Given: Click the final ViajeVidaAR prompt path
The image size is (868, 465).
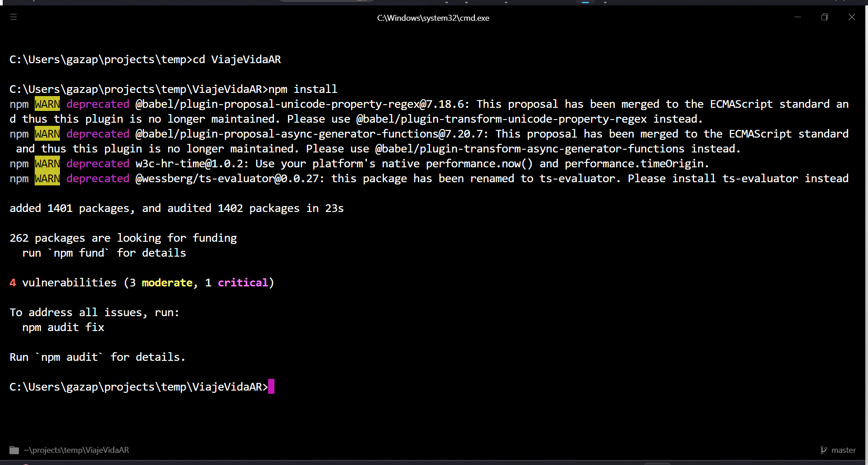Looking at the screenshot, I should click(139, 387).
